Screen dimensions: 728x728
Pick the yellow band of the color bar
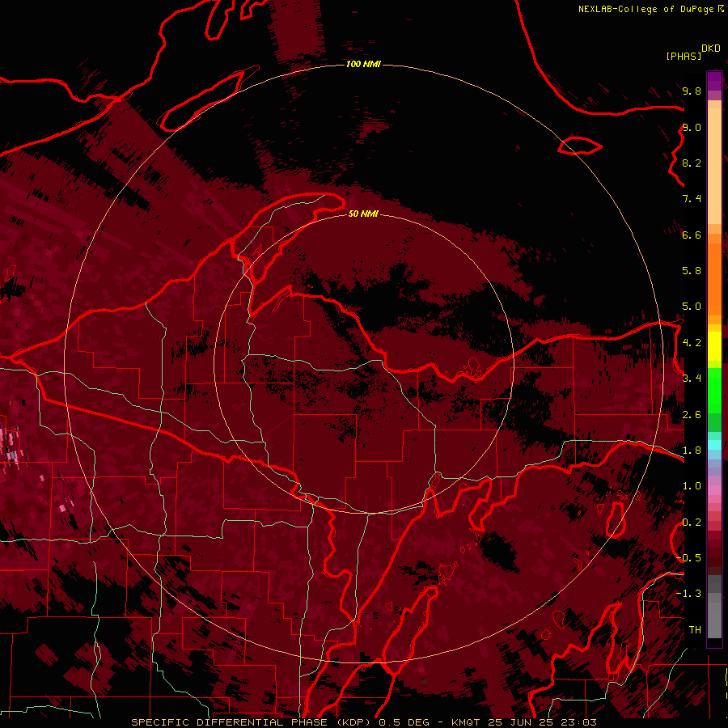coord(714,346)
